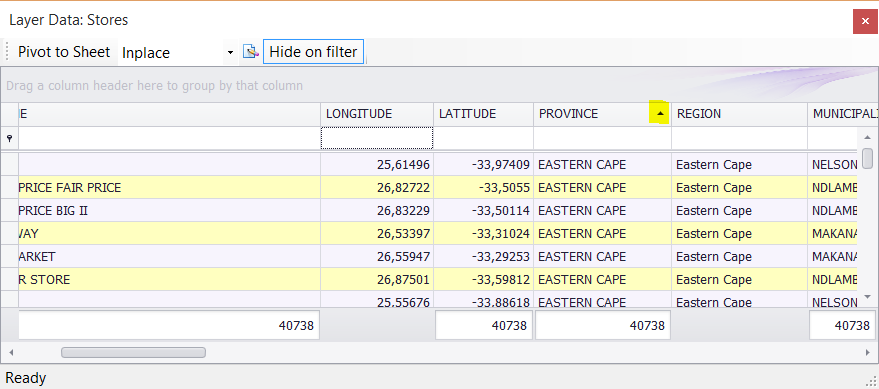The height and width of the screenshot is (389, 879).
Task: Sort by the LONGITUDE column header
Action: point(377,114)
